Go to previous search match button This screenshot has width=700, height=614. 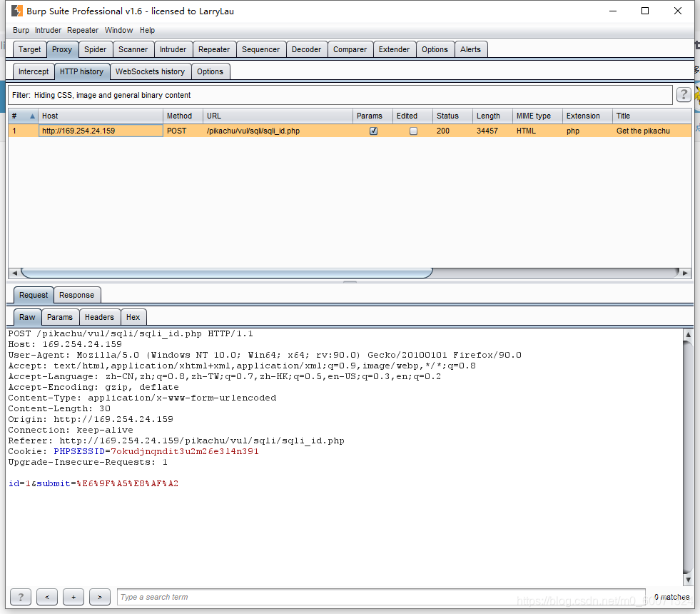[47, 597]
